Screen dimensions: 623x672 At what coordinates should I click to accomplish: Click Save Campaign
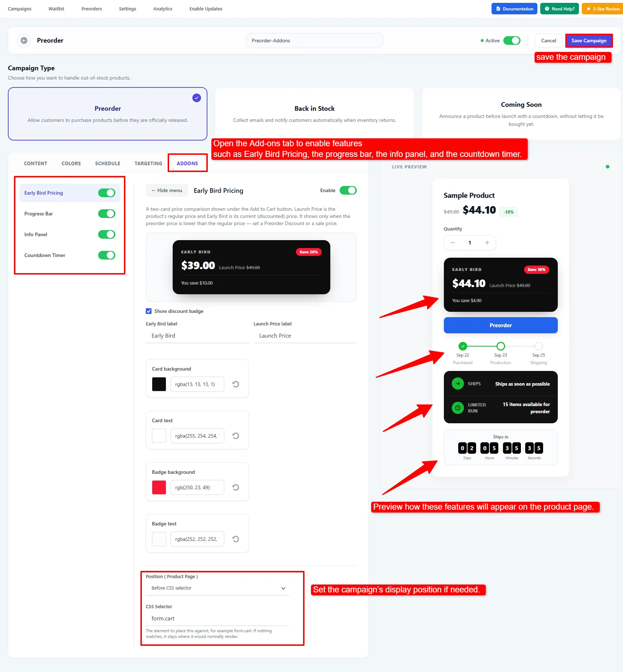[x=589, y=40]
